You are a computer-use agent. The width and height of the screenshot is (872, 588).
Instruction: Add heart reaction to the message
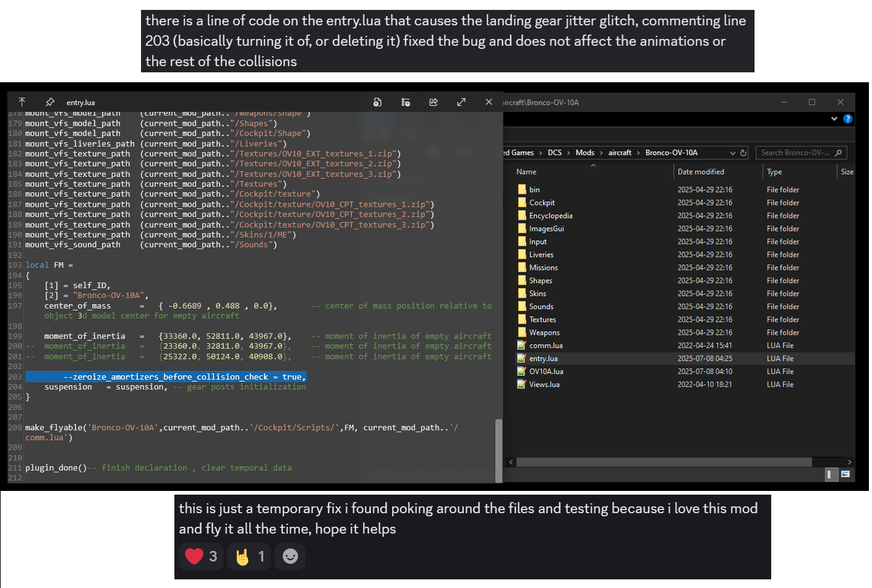click(201, 556)
